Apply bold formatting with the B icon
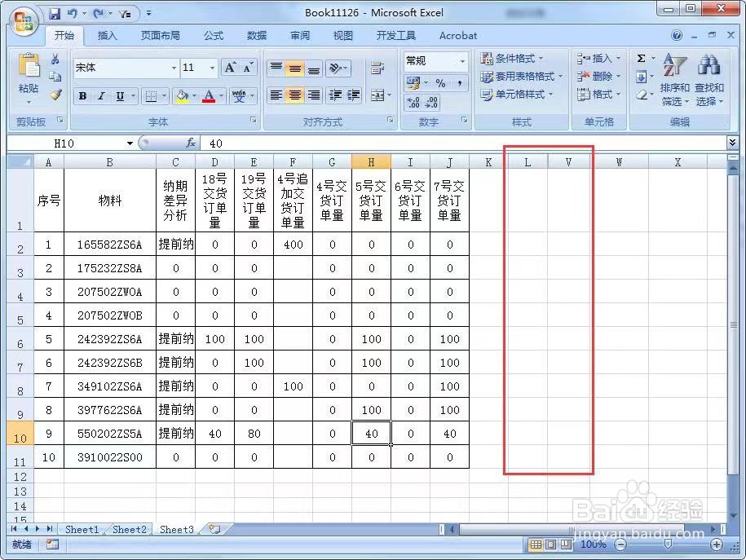This screenshot has width=746, height=560. (x=82, y=96)
